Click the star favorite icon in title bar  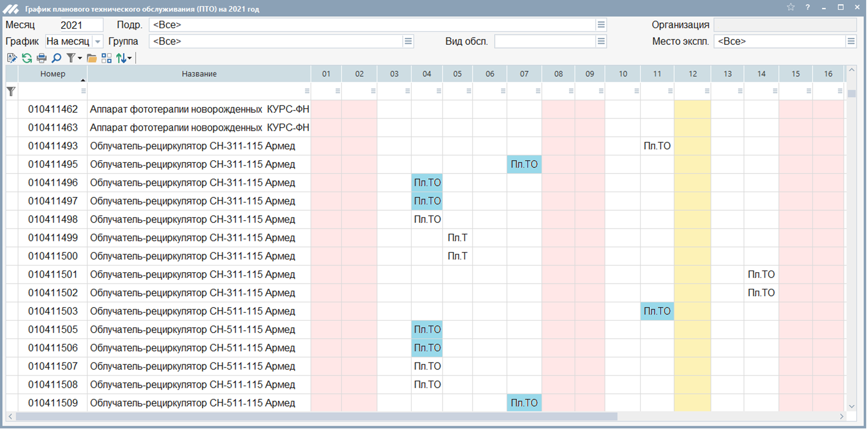click(791, 7)
